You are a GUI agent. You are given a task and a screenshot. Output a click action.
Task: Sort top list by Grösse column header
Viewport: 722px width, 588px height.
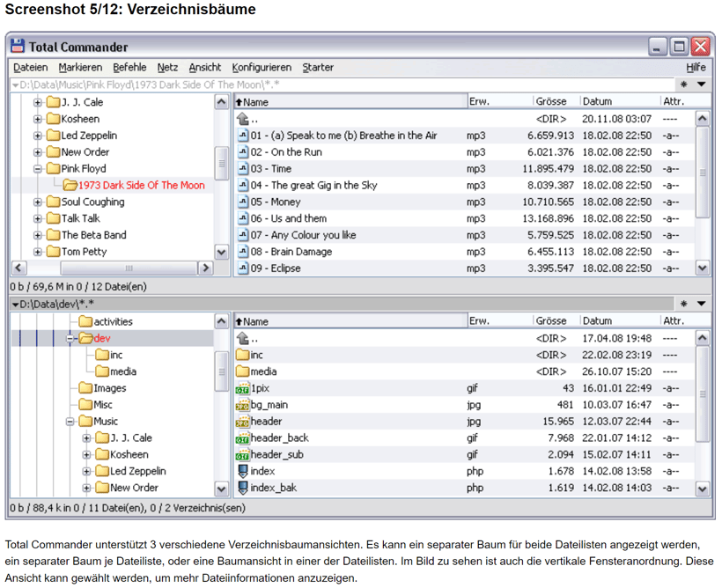pyautogui.click(x=551, y=102)
